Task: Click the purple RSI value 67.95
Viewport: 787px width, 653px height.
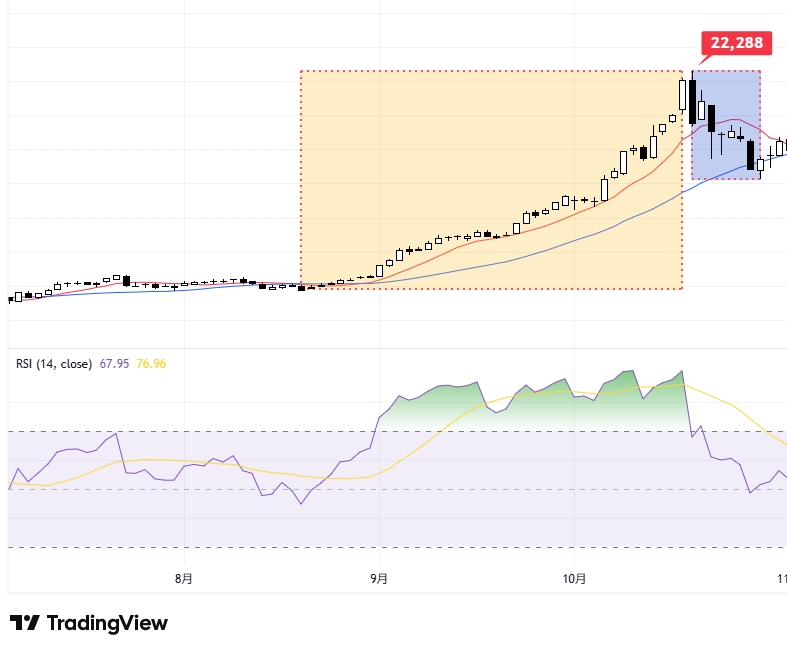Action: pyautogui.click(x=113, y=363)
